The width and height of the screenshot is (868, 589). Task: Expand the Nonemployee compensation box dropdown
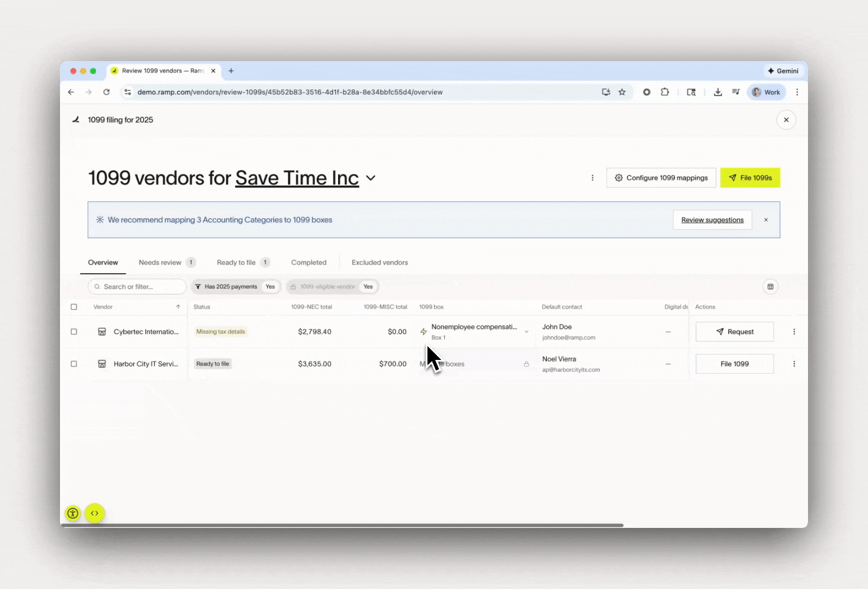[x=526, y=332]
